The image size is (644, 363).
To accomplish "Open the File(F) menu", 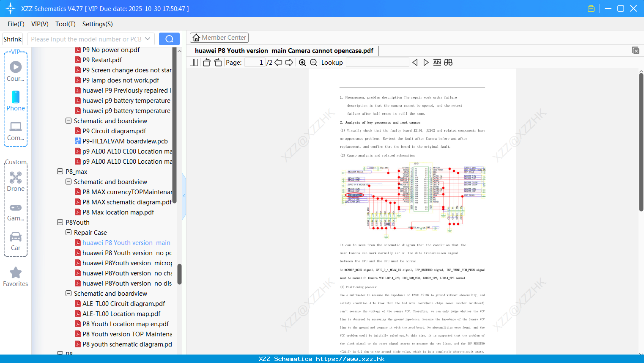I will click(16, 24).
